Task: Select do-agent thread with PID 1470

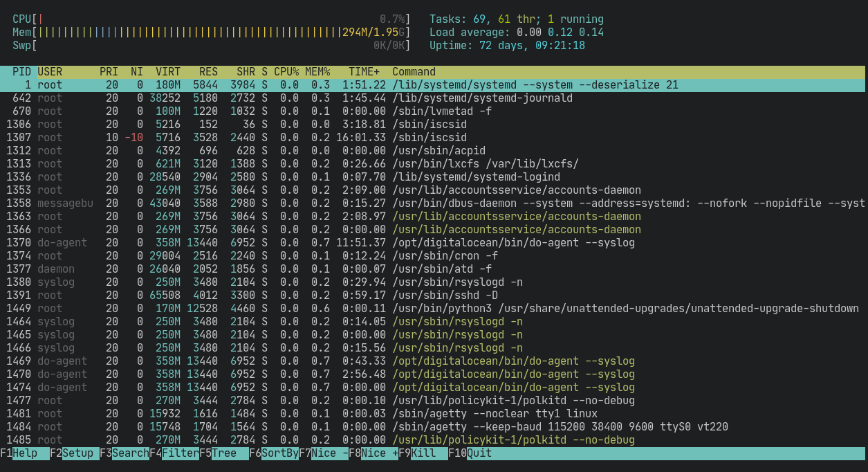Action: [x=433, y=374]
